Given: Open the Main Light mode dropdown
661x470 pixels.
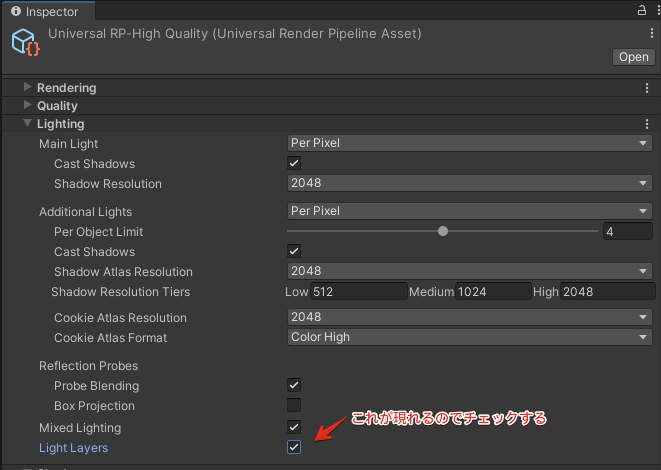Looking at the screenshot, I should pos(470,143).
